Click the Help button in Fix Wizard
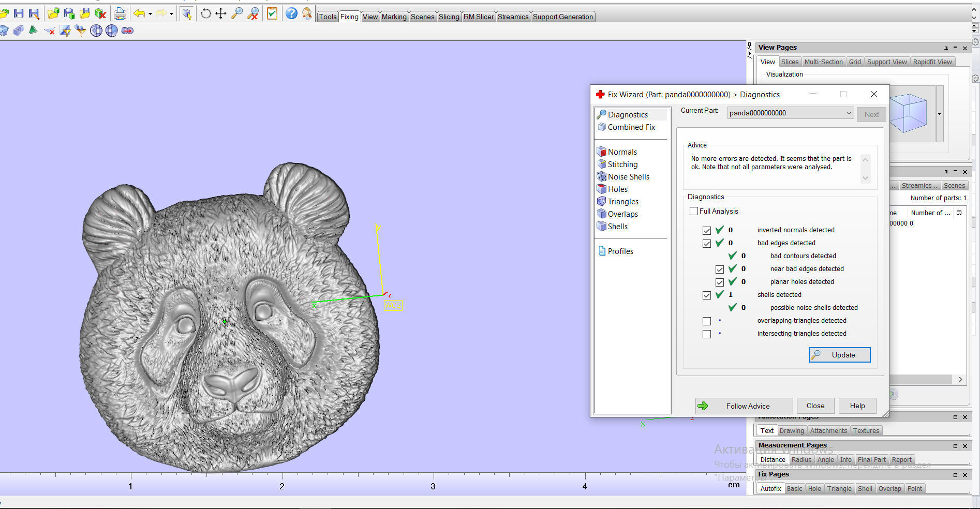The image size is (980, 509). point(857,406)
